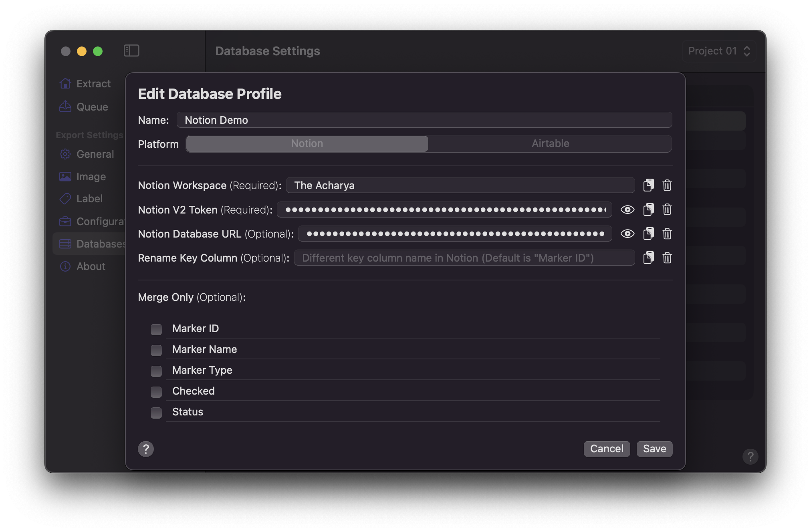Image resolution: width=811 pixels, height=532 pixels.
Task: Select the Notion platform tab
Action: [x=307, y=143]
